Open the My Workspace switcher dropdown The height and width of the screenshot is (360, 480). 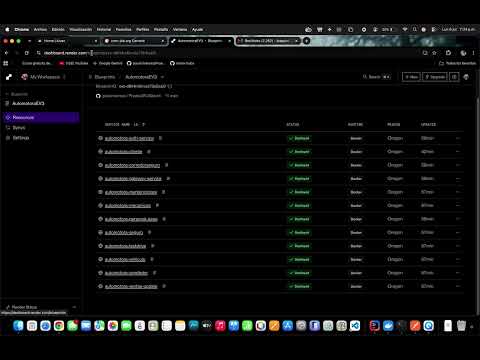[x=44, y=77]
